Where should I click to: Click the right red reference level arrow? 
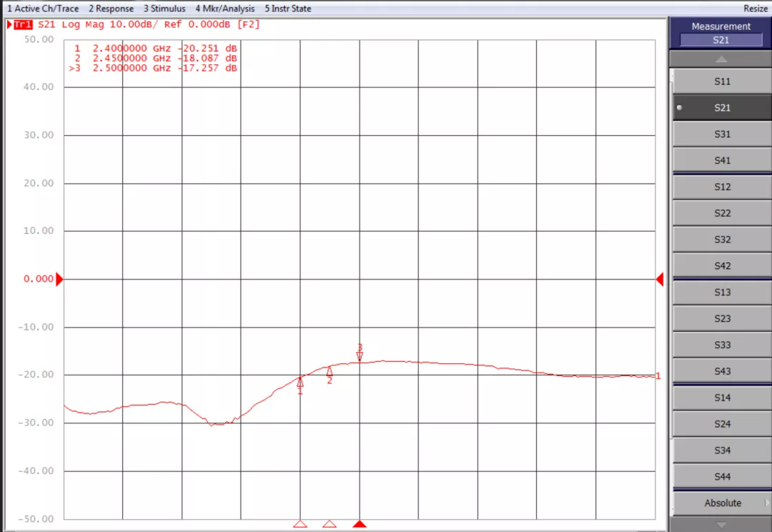tap(660, 279)
